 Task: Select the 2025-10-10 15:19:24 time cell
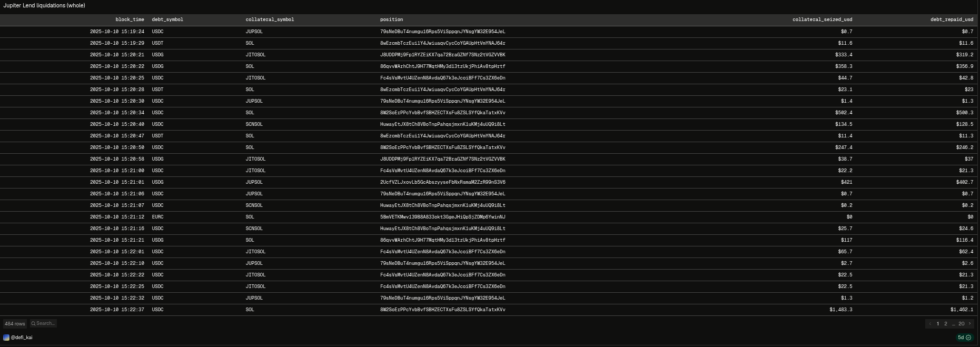click(117, 32)
